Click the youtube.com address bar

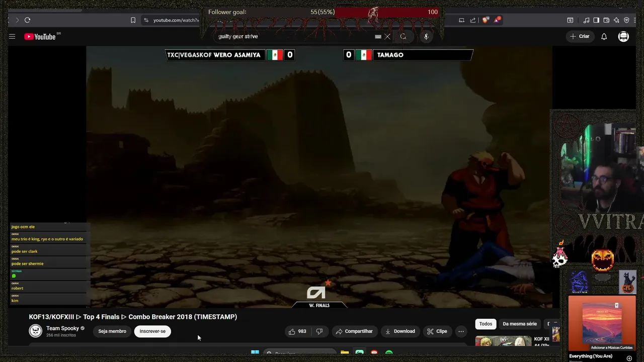coord(176,20)
